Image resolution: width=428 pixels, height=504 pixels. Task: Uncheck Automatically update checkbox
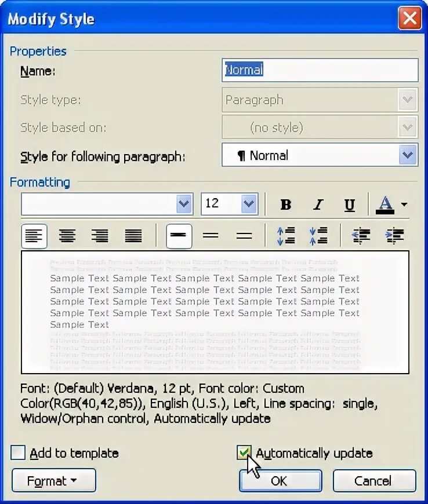pos(244,452)
